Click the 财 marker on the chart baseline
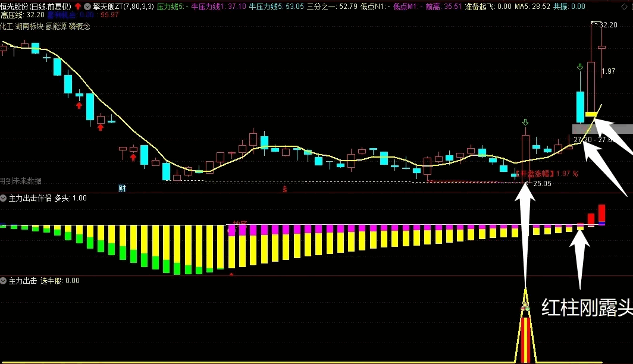The height and width of the screenshot is (364, 633). 122,188
